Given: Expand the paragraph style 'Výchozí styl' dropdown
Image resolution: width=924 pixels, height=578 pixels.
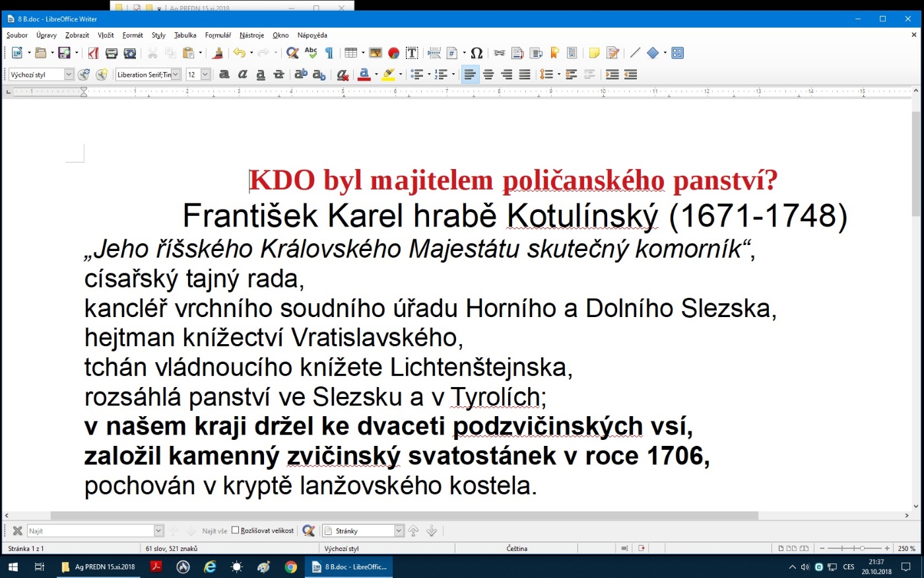Looking at the screenshot, I should 69,75.
